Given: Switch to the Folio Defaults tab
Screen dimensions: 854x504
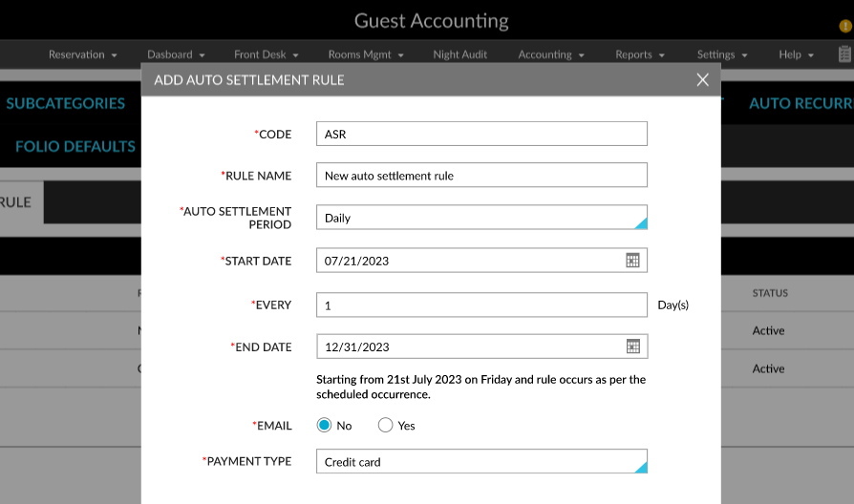Looking at the screenshot, I should tap(75, 146).
